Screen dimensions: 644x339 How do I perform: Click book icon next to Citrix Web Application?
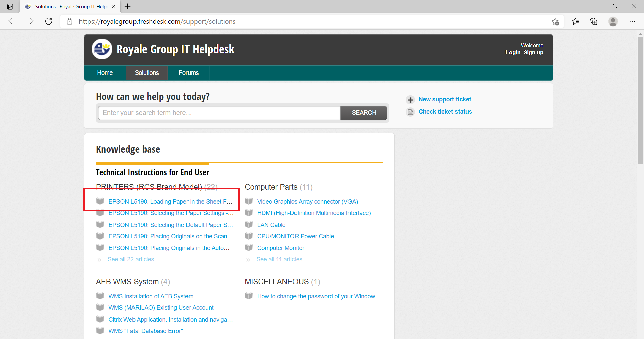(x=100, y=319)
